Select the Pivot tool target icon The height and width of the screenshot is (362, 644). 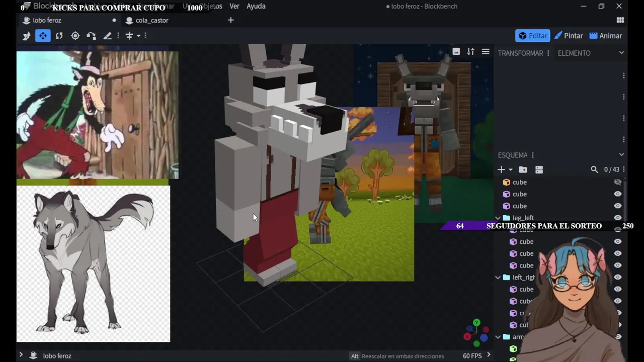coord(75,36)
